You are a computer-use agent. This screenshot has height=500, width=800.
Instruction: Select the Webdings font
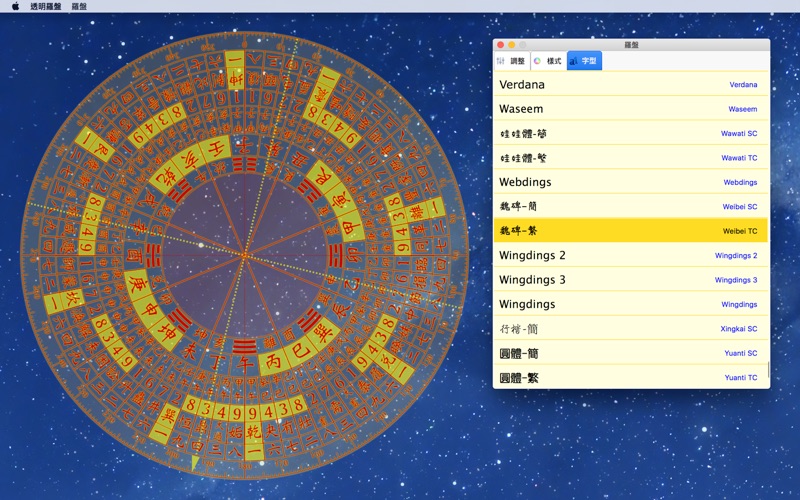pos(630,182)
